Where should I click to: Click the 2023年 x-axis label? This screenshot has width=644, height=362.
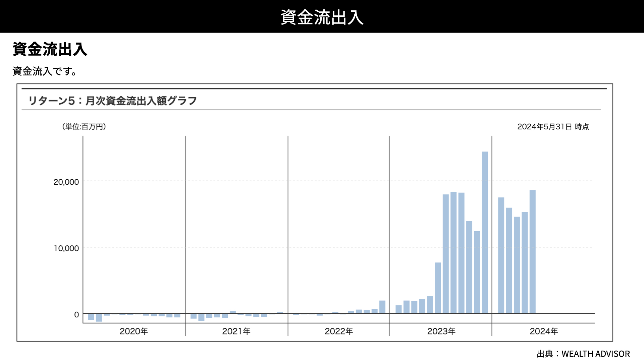tap(441, 331)
